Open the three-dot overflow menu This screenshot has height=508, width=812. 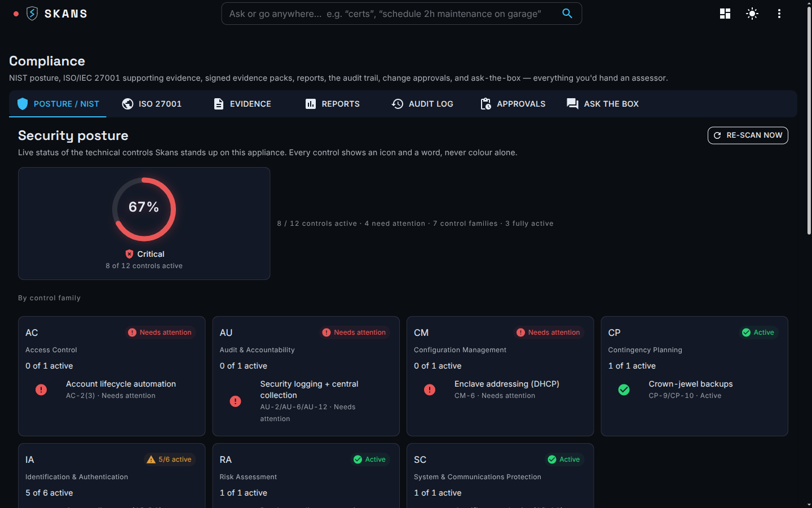click(x=779, y=14)
